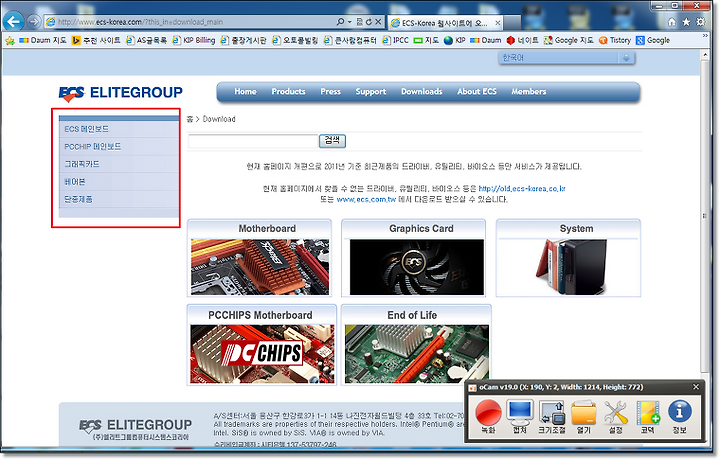The width and height of the screenshot is (720, 460).
Task: Open the Home menu item
Action: tap(245, 91)
